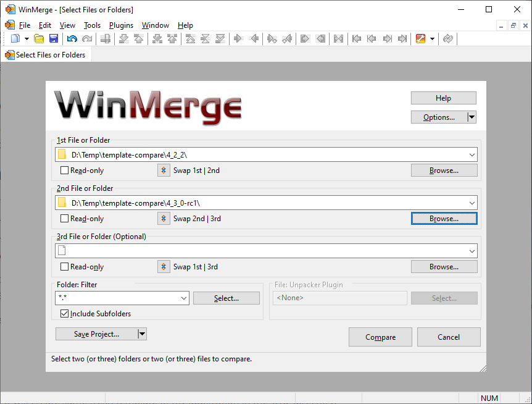
Task: Click the Save toolbar icon
Action: pyautogui.click(x=54, y=38)
